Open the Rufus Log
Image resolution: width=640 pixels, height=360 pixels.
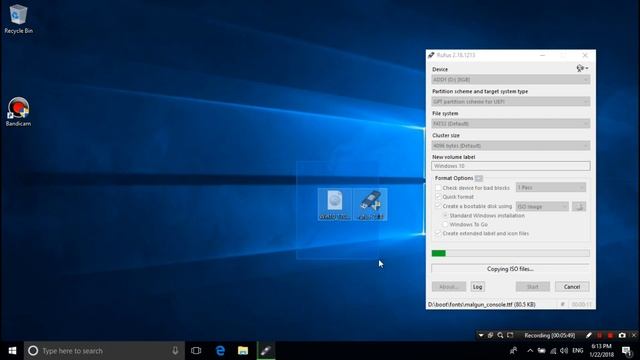tap(478, 287)
